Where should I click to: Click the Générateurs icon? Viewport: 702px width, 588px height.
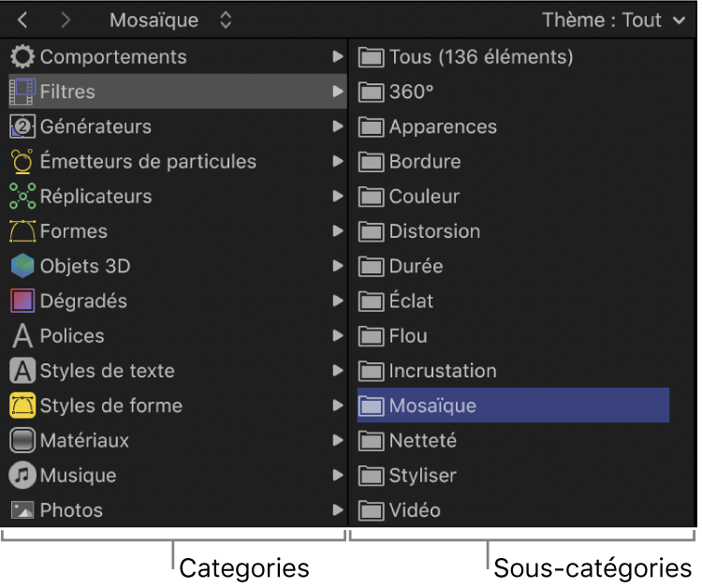[22, 126]
